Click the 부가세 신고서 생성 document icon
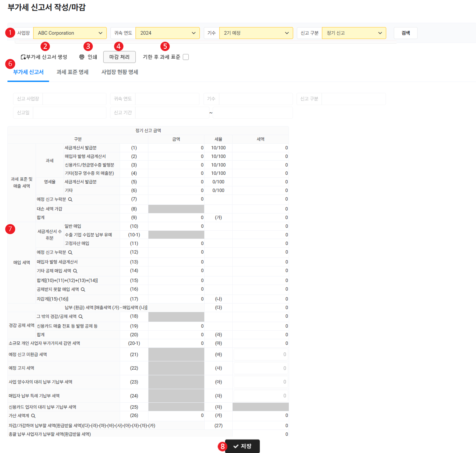 [23, 57]
